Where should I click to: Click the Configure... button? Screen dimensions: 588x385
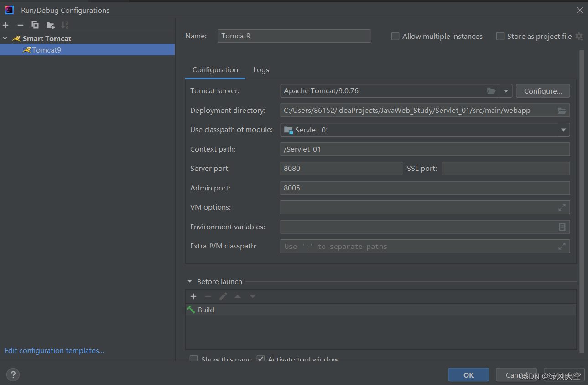pyautogui.click(x=543, y=91)
